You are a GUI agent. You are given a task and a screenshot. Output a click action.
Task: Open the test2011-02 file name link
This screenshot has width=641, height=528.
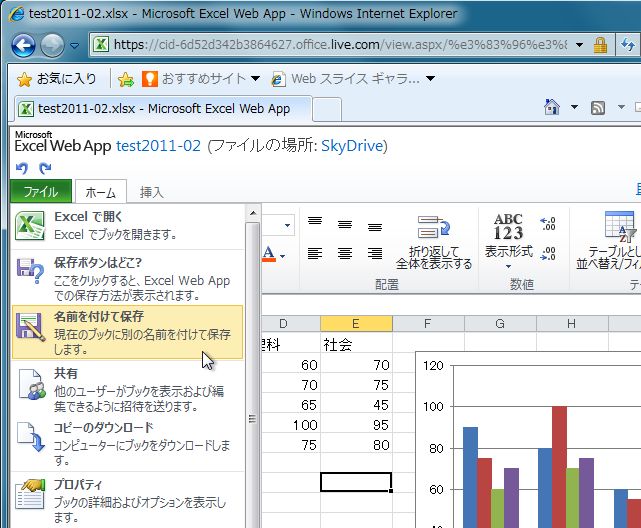click(x=159, y=146)
